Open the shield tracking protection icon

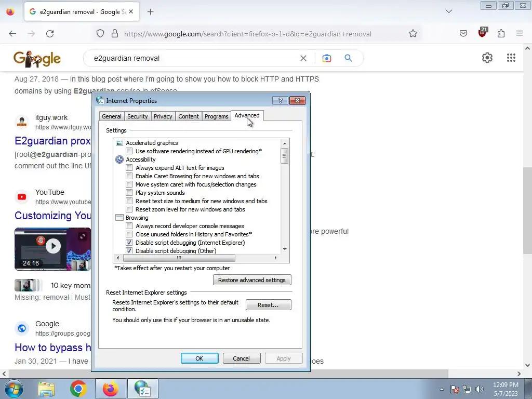point(100,34)
